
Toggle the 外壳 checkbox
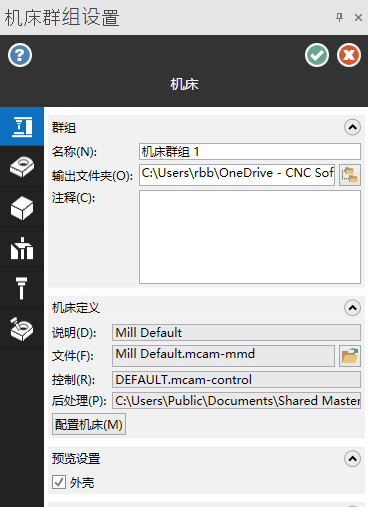[x=59, y=482]
